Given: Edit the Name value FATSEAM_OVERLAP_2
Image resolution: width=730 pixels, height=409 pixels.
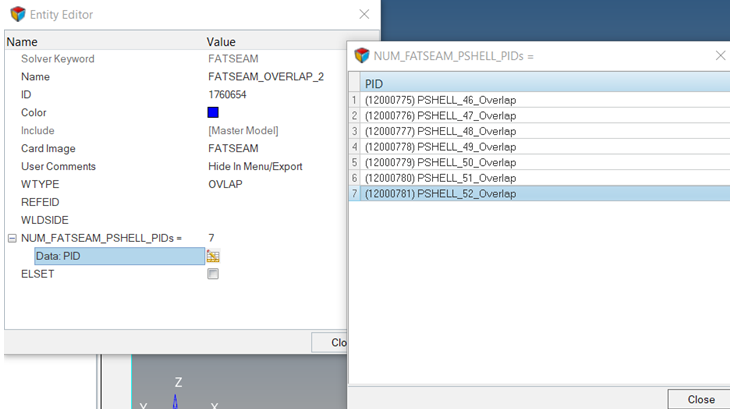Looking at the screenshot, I should (x=265, y=77).
